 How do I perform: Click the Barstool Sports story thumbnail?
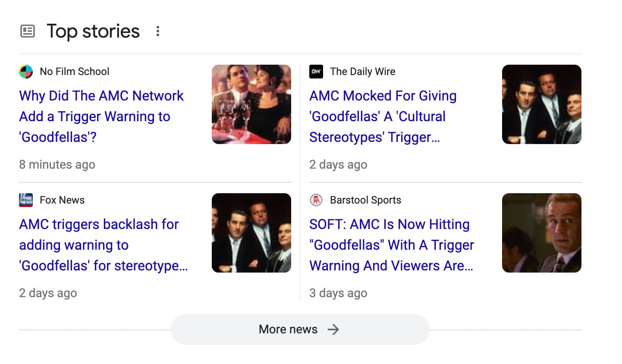coord(542,233)
